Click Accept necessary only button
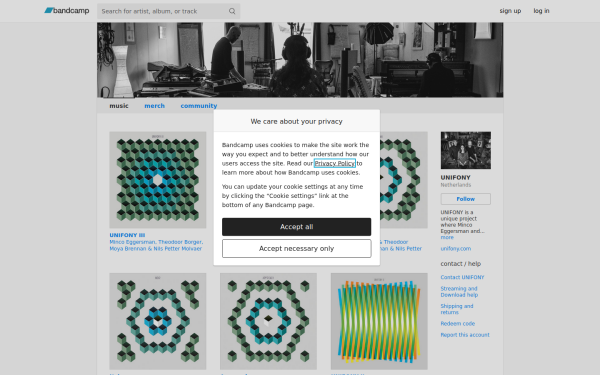600x375 pixels. click(297, 249)
